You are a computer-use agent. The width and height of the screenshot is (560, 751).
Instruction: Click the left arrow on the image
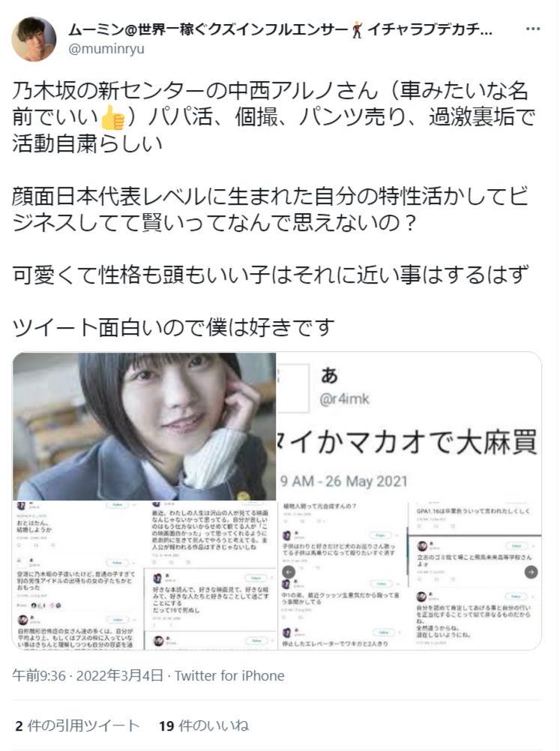[289, 572]
